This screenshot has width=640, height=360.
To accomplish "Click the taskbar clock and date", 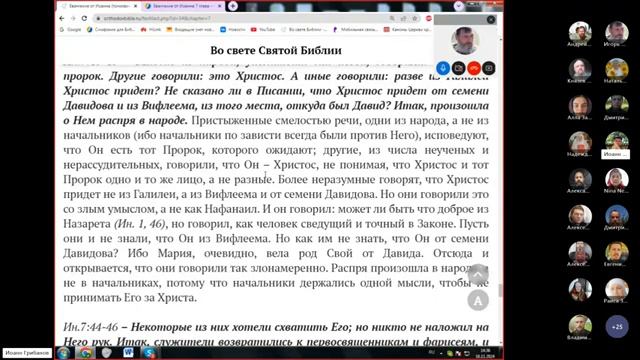I will coord(485,353).
